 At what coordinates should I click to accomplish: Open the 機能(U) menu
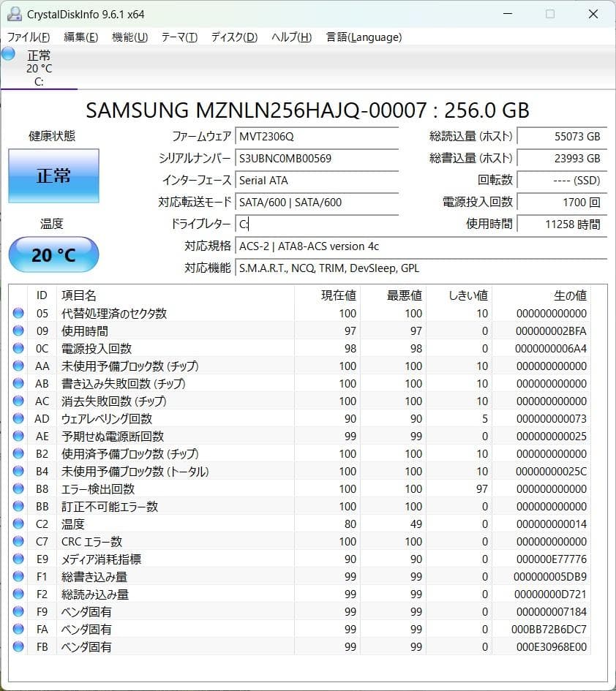tap(129, 37)
